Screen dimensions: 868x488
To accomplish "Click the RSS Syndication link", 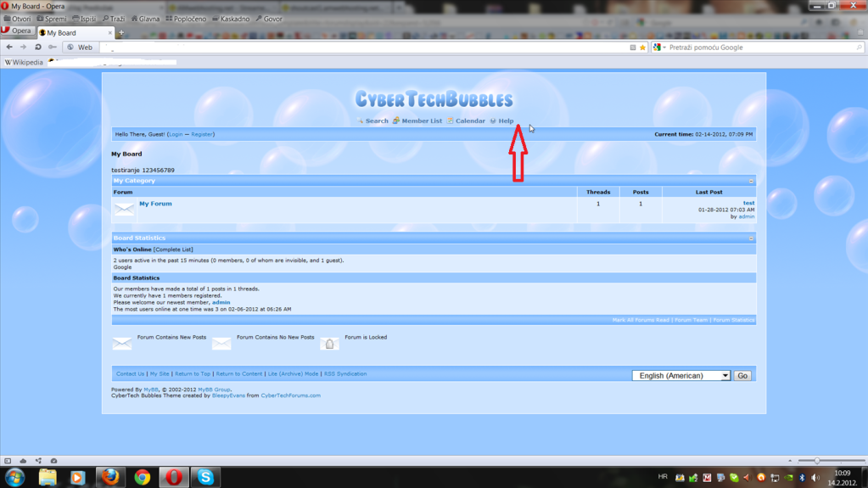I will (x=345, y=374).
